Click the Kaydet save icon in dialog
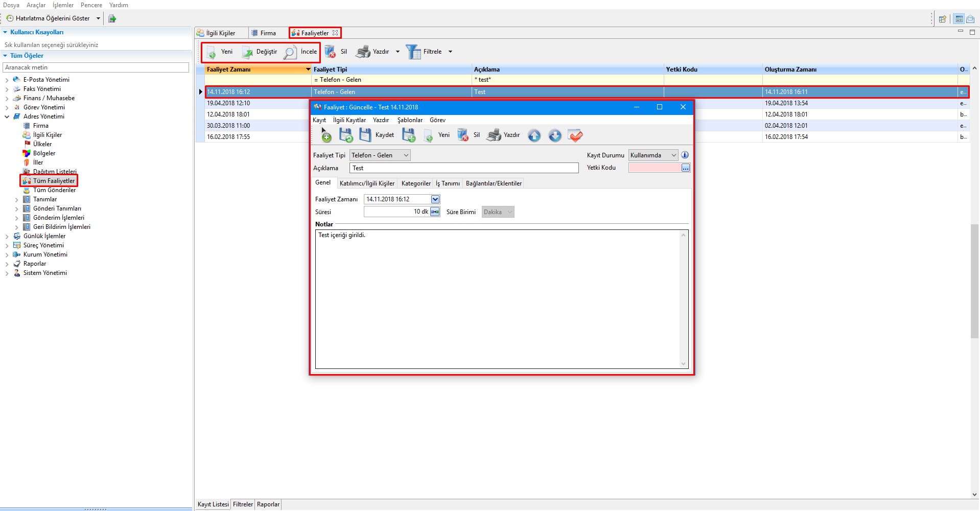 pos(365,135)
